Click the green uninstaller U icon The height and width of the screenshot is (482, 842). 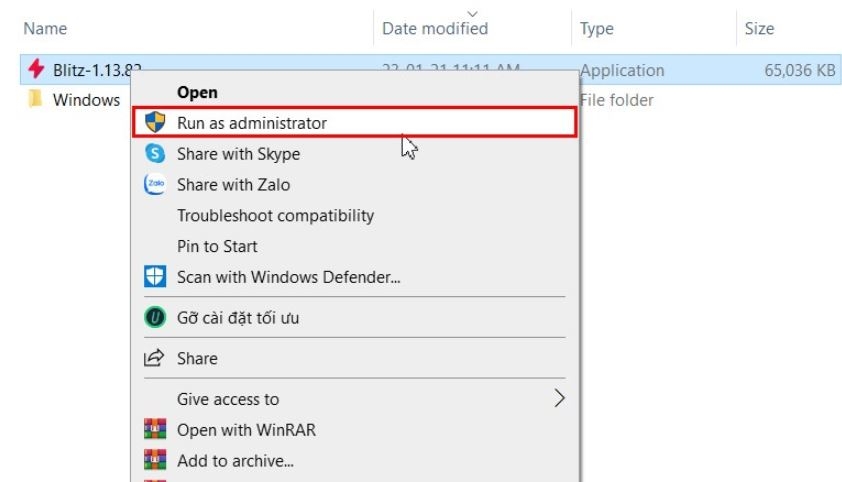click(155, 317)
